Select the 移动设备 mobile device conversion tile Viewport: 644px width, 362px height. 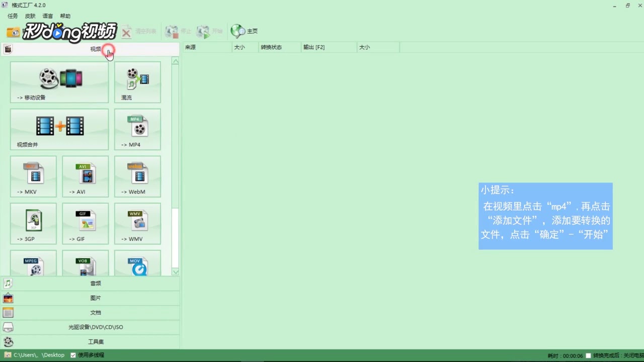pyautogui.click(x=59, y=82)
